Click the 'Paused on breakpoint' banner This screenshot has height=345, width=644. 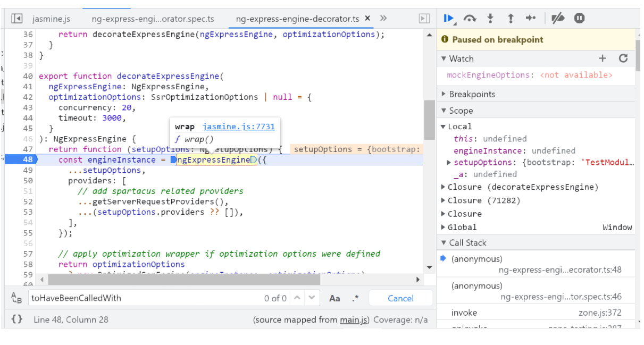(x=536, y=39)
